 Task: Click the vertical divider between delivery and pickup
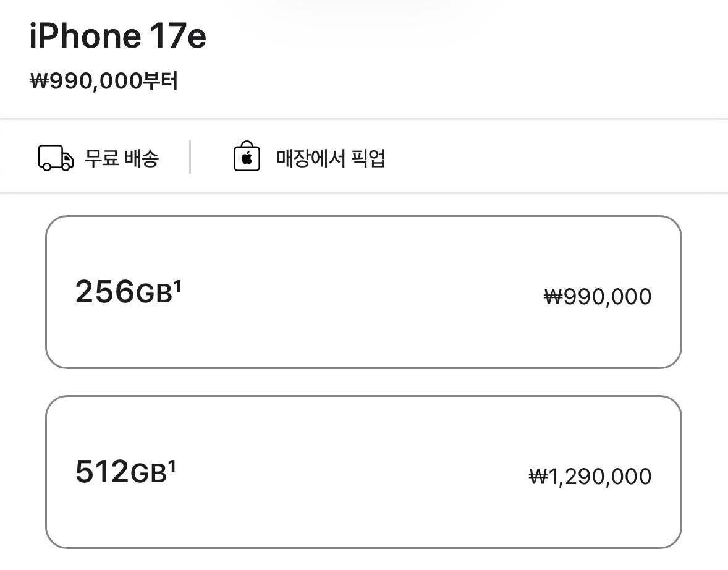point(190,157)
